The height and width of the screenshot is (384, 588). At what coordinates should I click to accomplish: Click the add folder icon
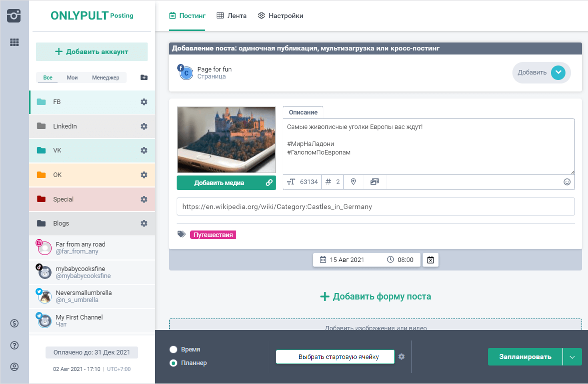pyautogui.click(x=144, y=77)
